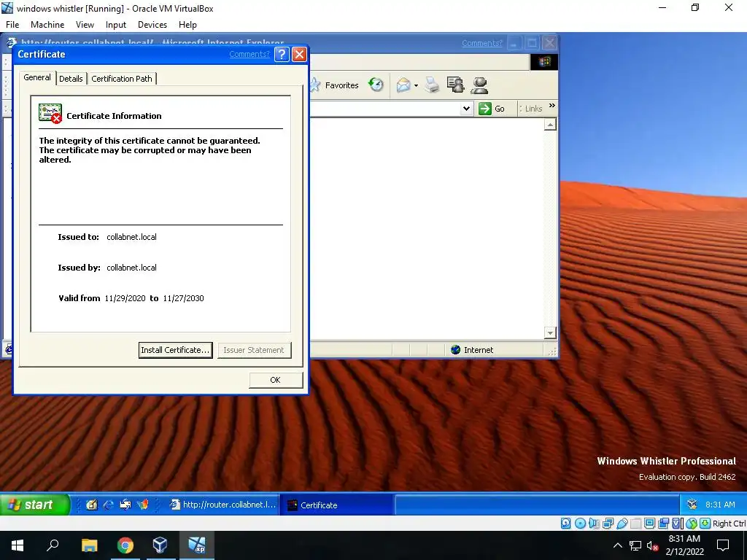
Task: Click the help question mark button in Certificate dialog
Action: click(x=282, y=54)
